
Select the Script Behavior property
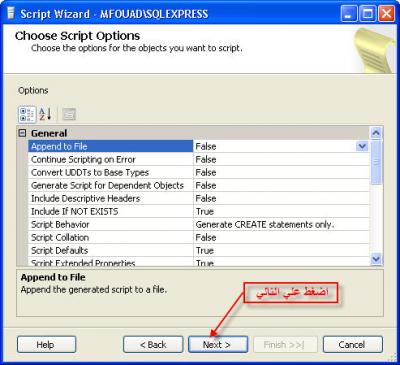click(111, 224)
